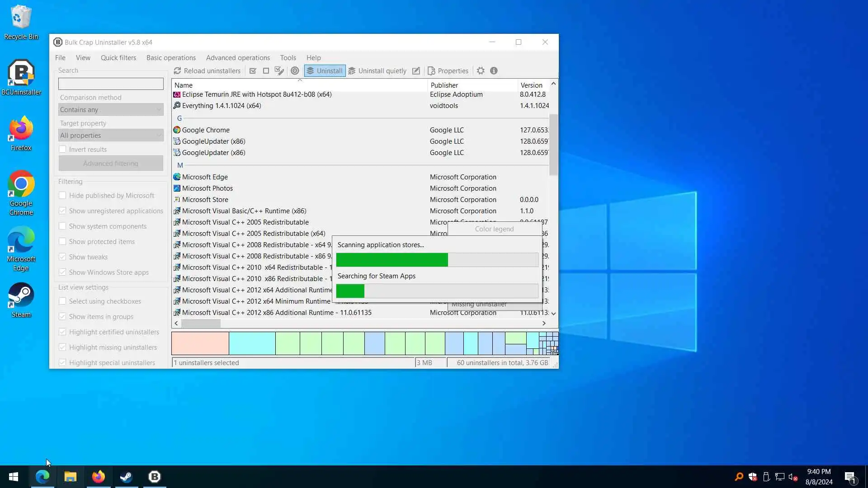Click the info circle toolbar icon

[494, 71]
